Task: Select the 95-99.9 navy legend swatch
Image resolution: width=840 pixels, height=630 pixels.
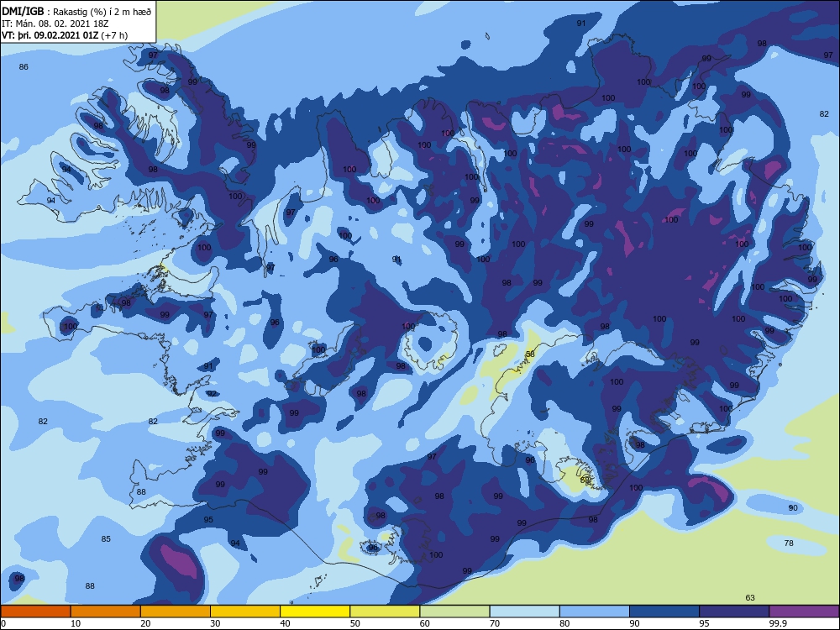Action: [x=734, y=612]
